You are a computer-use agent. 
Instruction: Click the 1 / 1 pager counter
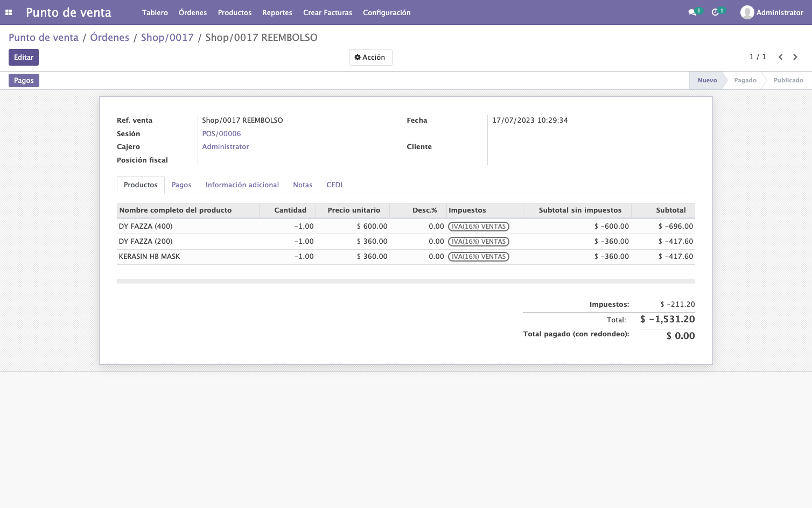click(x=758, y=57)
